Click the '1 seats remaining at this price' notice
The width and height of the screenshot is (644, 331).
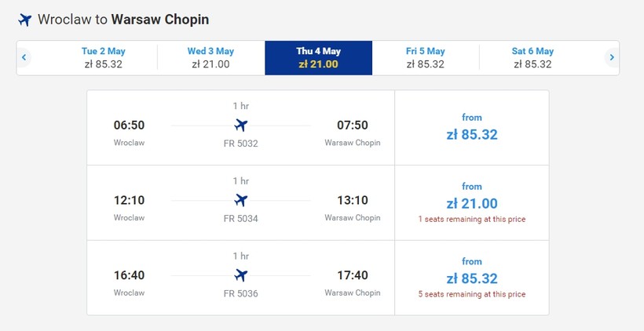tap(472, 220)
